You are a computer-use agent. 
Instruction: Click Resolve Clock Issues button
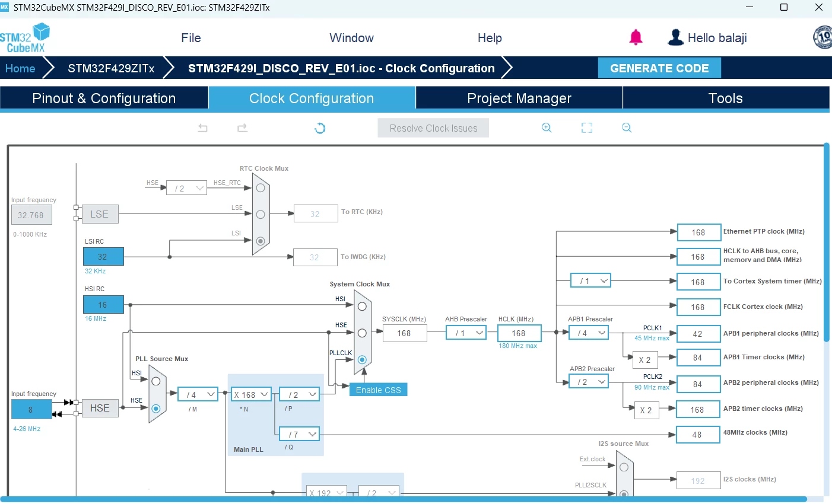click(x=433, y=128)
